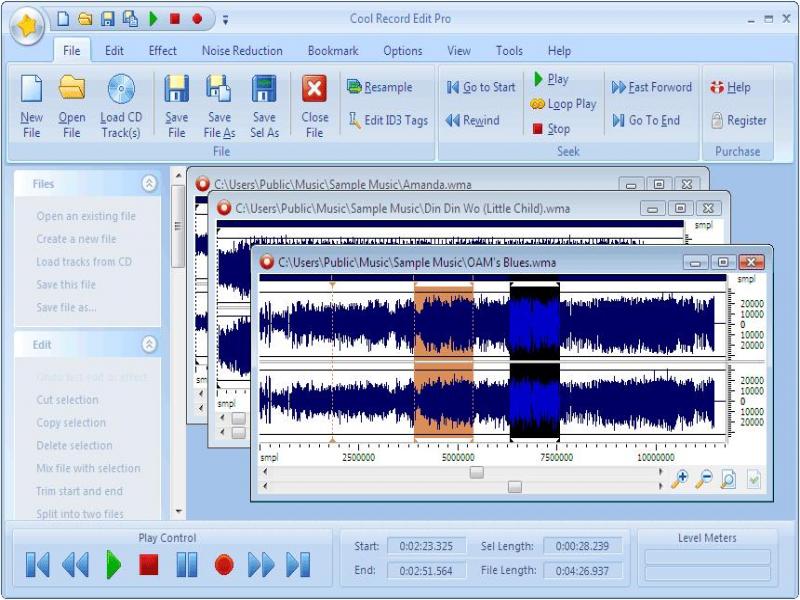This screenshot has width=800, height=600.
Task: Toggle the green checkmark in OAM's Blues window
Action: [x=753, y=478]
